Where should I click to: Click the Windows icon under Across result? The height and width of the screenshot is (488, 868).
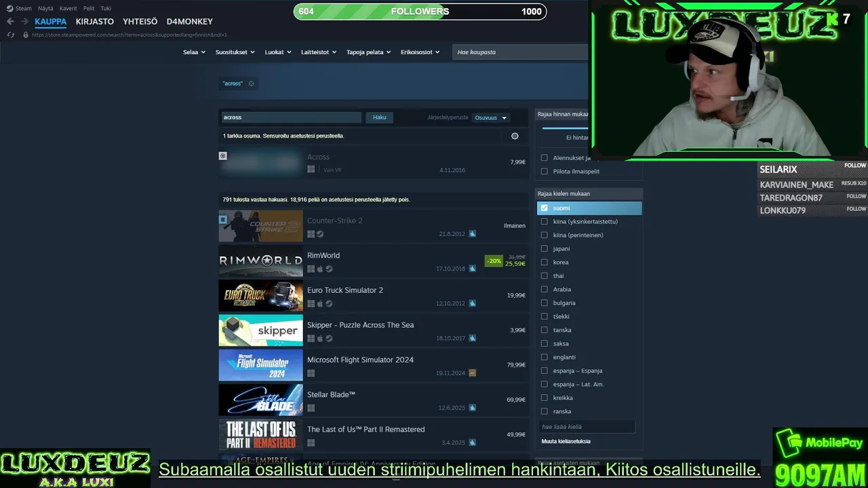pos(311,169)
